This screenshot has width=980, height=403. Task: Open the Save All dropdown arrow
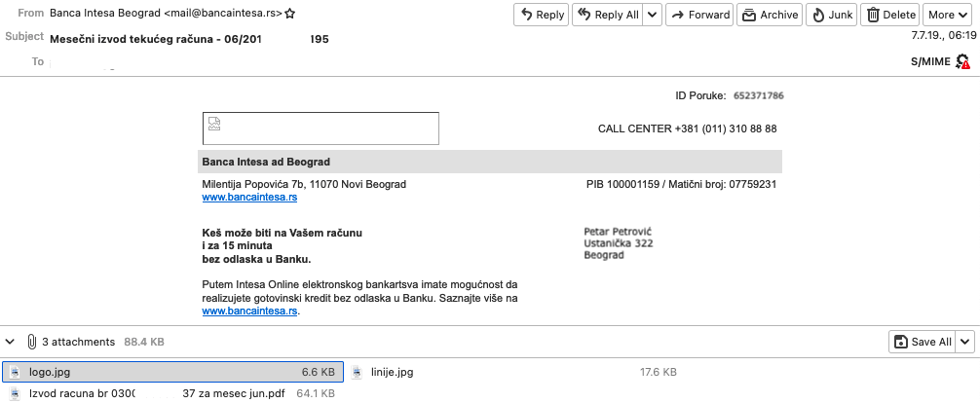tap(965, 342)
